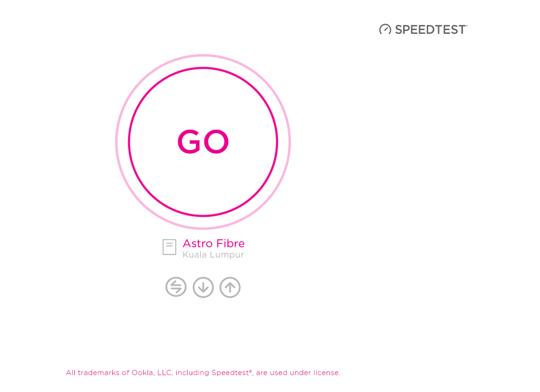The width and height of the screenshot is (540, 392).
Task: Click the server document icon beside Astro Fibre
Action: (170, 247)
